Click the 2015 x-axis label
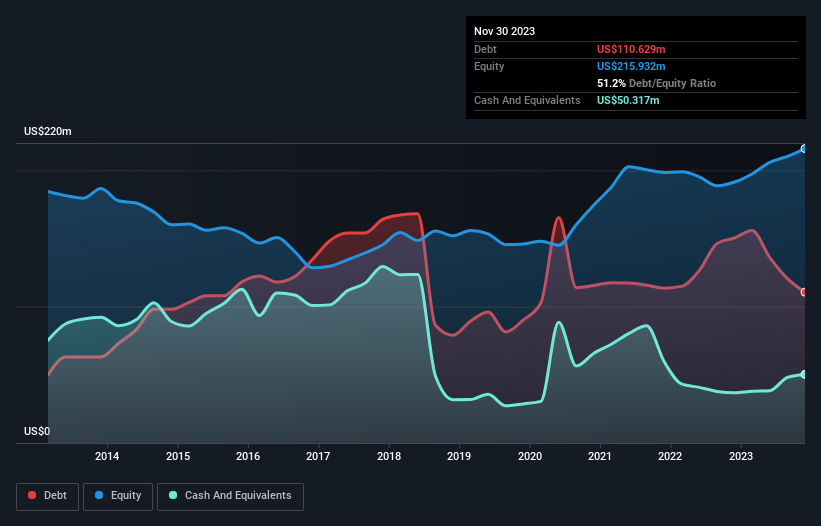821x526 pixels. pyautogui.click(x=178, y=456)
